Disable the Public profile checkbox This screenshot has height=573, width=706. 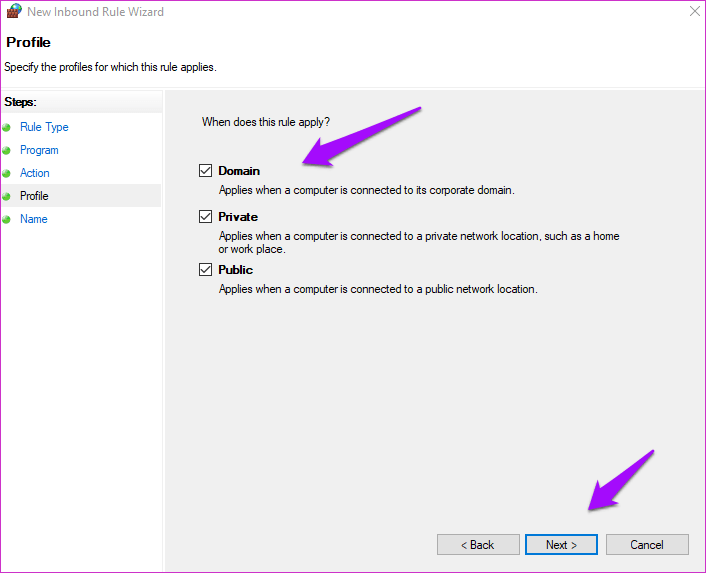coord(205,270)
